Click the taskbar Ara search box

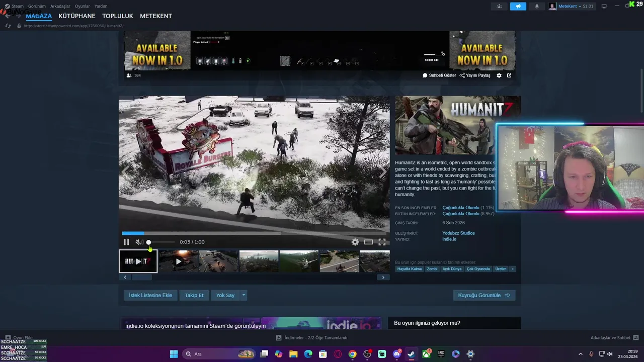point(219,354)
